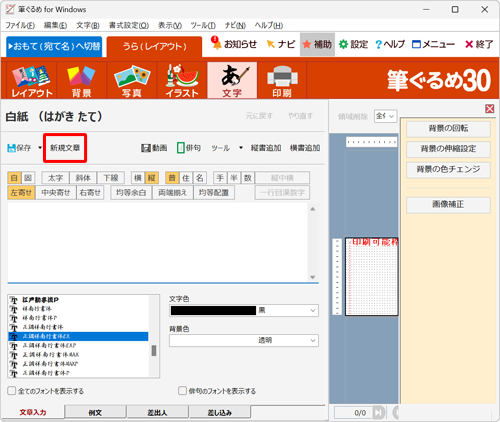Click the 俳句 green strip icon button

[189, 148]
